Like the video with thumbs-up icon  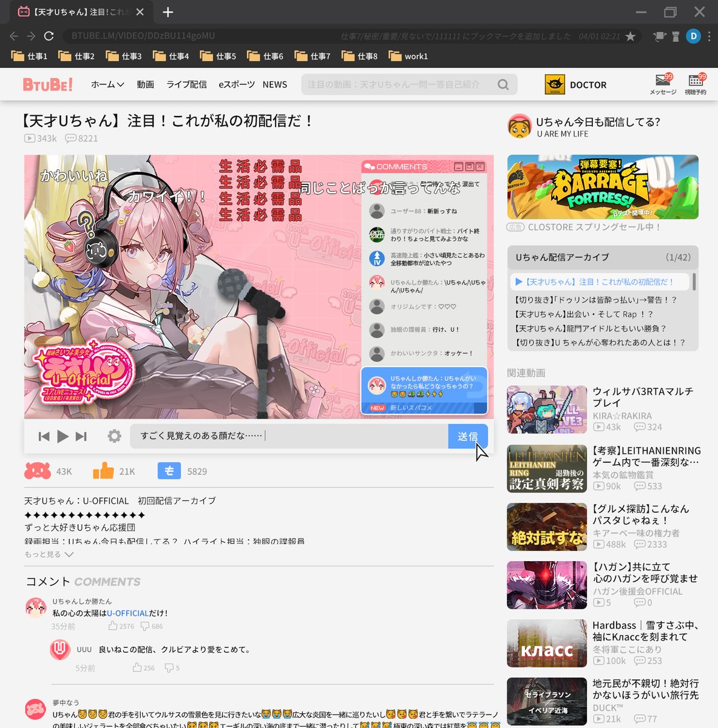coord(103,471)
